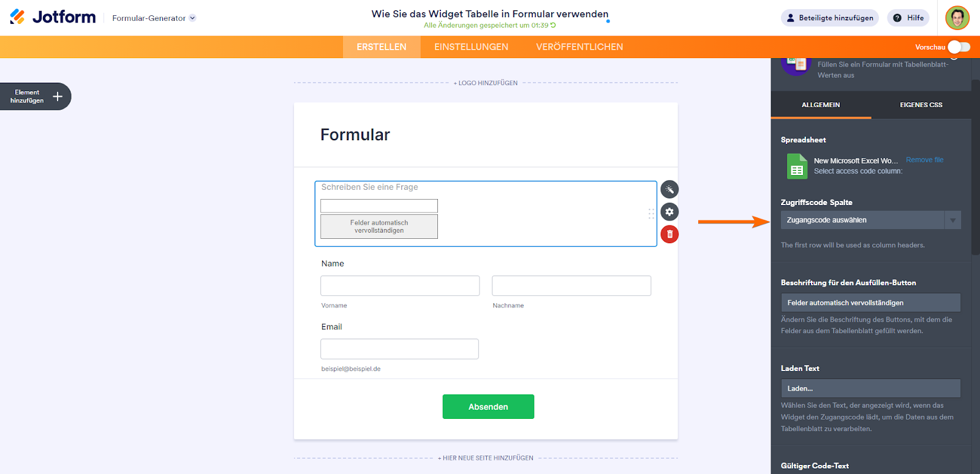Click Beteiligte hinzufügen button
Screen dimensions: 980x474
(x=829, y=18)
